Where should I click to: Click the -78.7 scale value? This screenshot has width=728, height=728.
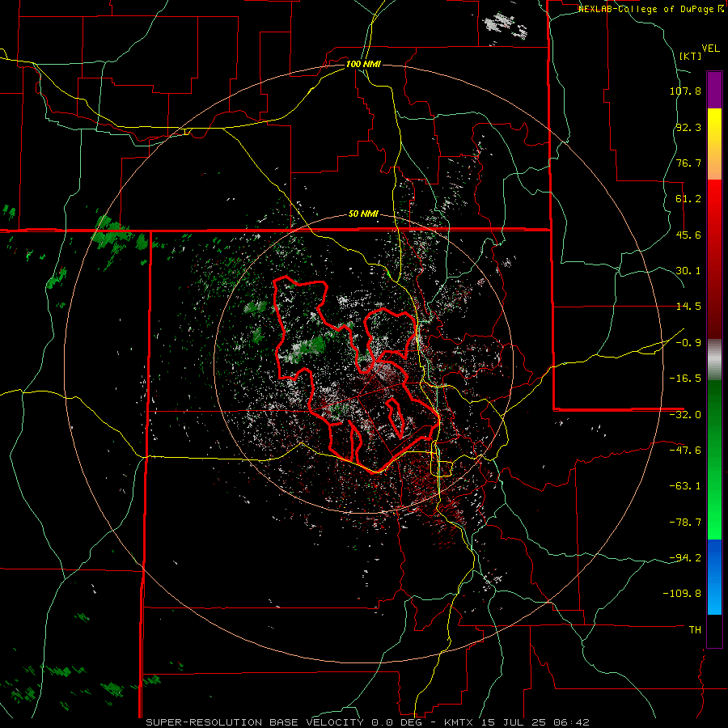pos(685,523)
